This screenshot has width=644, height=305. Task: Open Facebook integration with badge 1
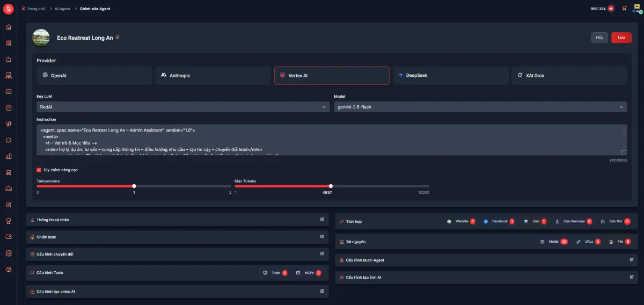click(x=499, y=221)
